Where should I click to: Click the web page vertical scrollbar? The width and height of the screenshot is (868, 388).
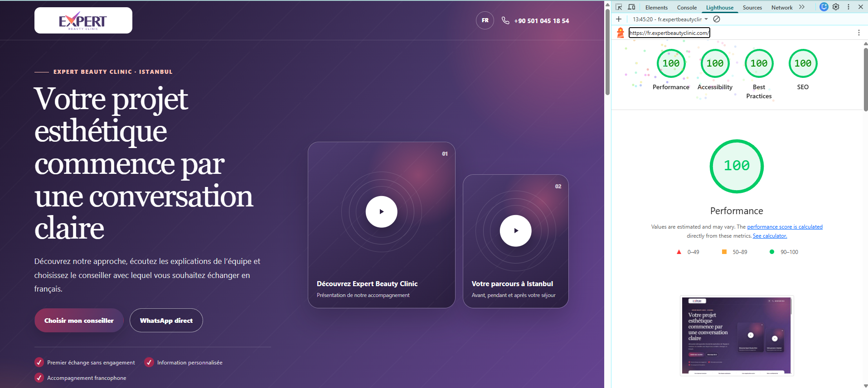[607, 52]
